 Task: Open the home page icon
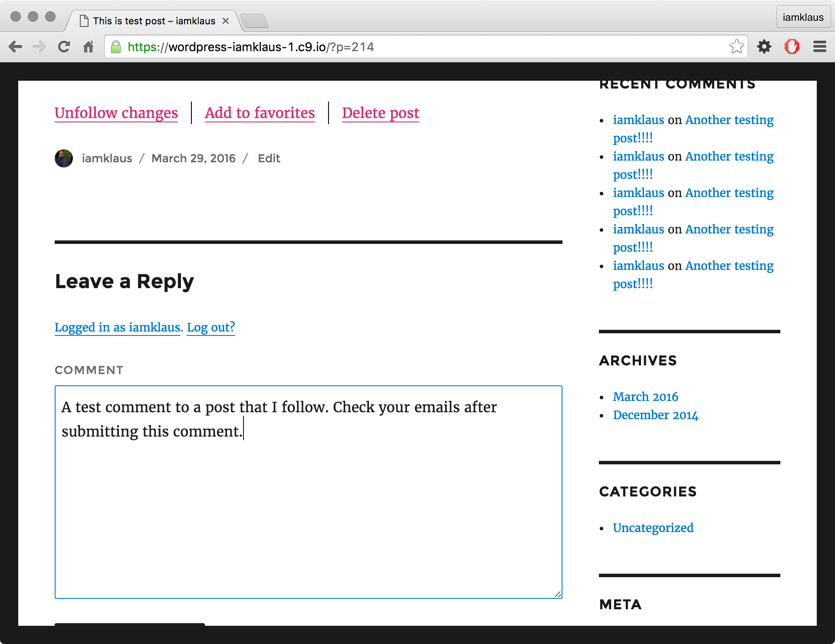coord(89,47)
